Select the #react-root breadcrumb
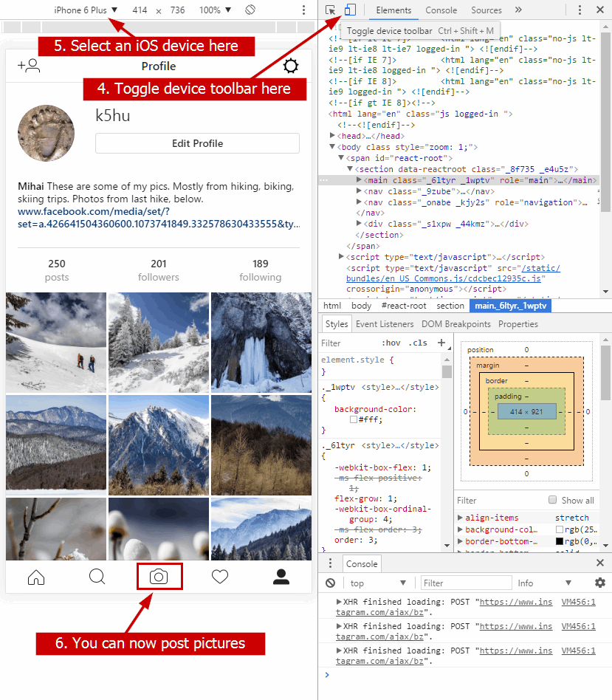612x700 pixels. [404, 306]
